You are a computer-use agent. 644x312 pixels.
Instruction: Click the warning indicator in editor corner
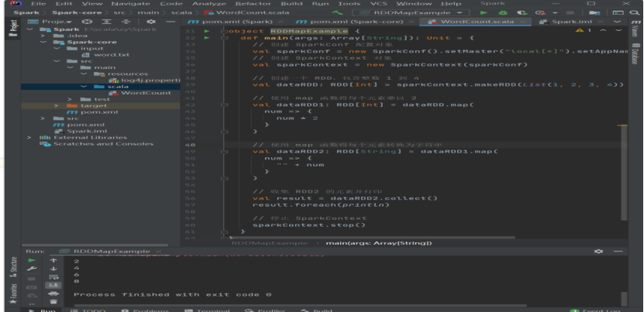[584, 30]
